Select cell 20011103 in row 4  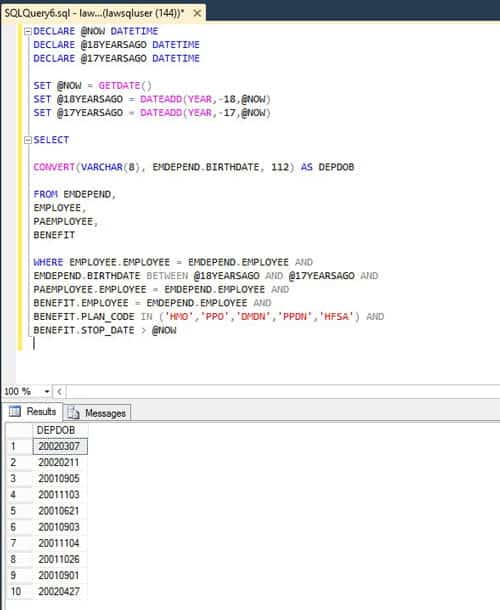[x=60, y=495]
